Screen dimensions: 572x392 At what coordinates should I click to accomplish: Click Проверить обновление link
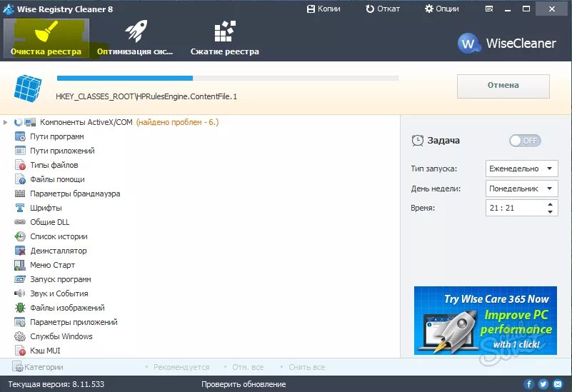[x=244, y=384]
